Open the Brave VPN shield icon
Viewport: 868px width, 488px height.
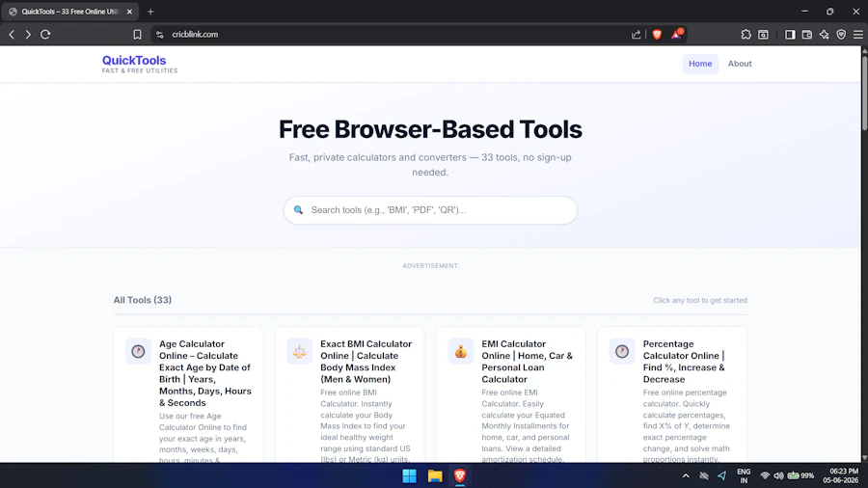[x=841, y=35]
